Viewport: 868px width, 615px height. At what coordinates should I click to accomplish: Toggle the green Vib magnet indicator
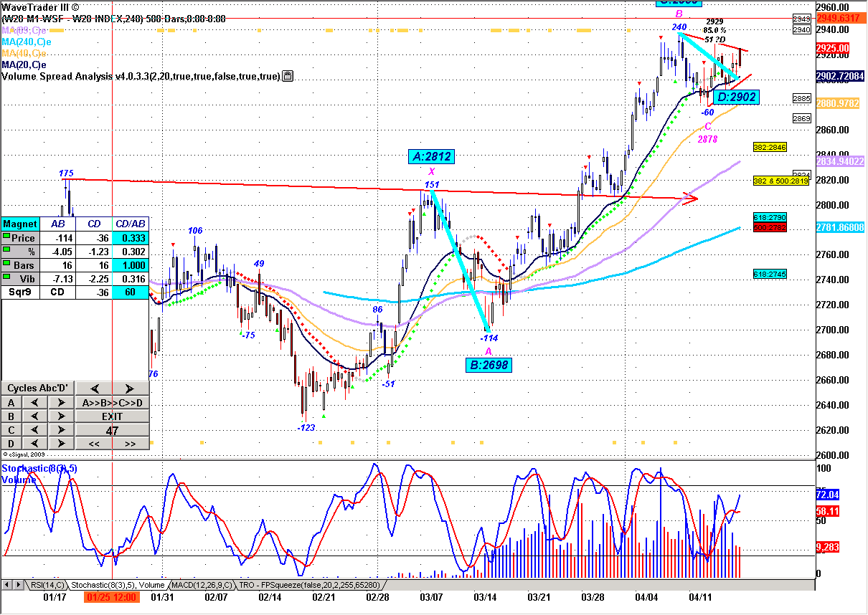click(7, 278)
